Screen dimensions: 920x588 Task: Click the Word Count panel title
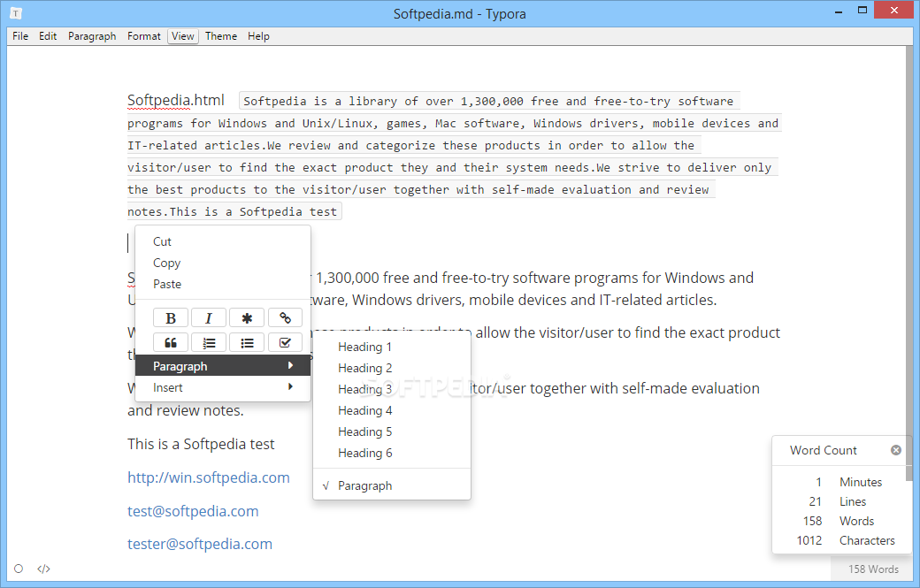824,450
